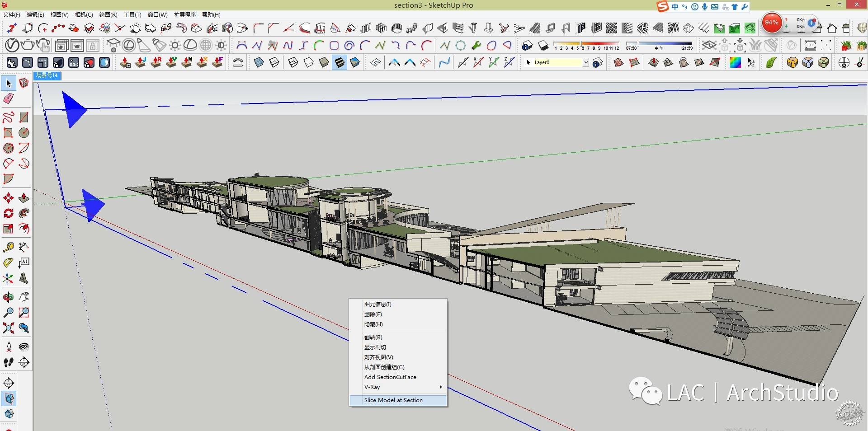The image size is (868, 431).
Task: Activate the Axes tool
Action: (x=9, y=278)
